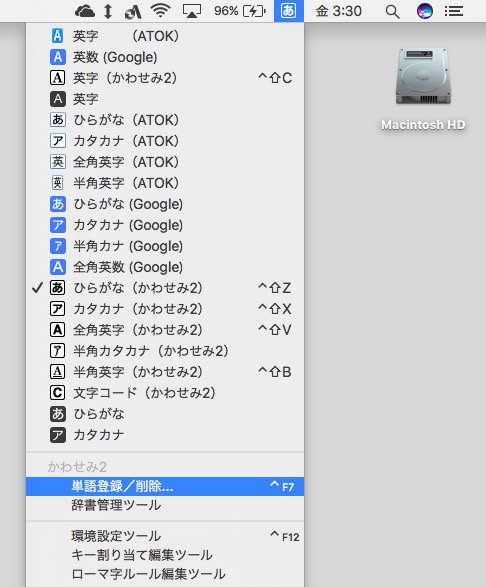Open 単語登録／削除... word registration

point(165,486)
